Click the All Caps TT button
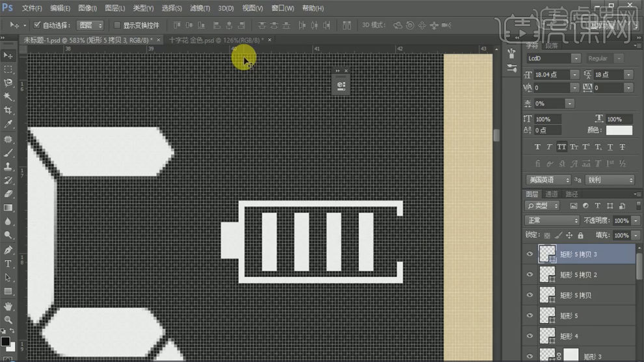644x362 pixels. [x=561, y=147]
